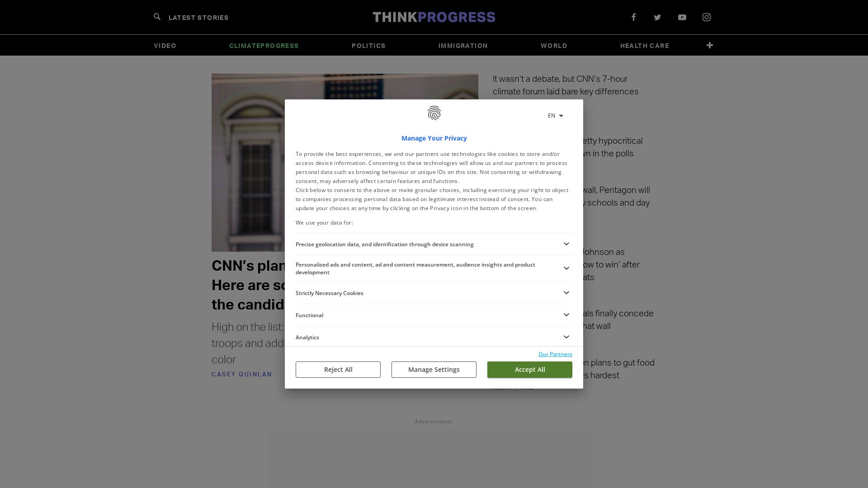Expand the Precise geolocation data section
868x488 pixels.
pyautogui.click(x=566, y=244)
